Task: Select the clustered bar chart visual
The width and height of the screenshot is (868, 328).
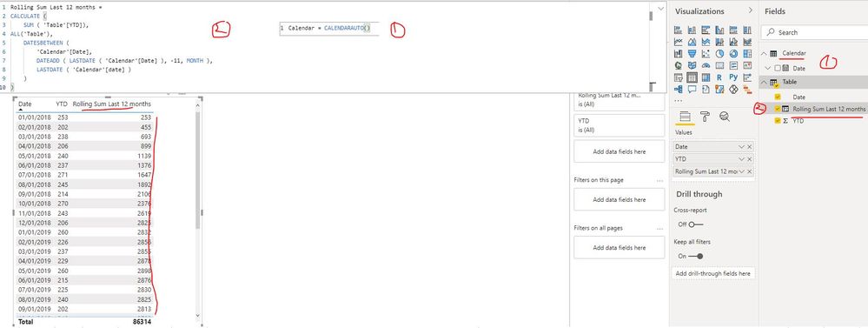Action: pos(706,30)
